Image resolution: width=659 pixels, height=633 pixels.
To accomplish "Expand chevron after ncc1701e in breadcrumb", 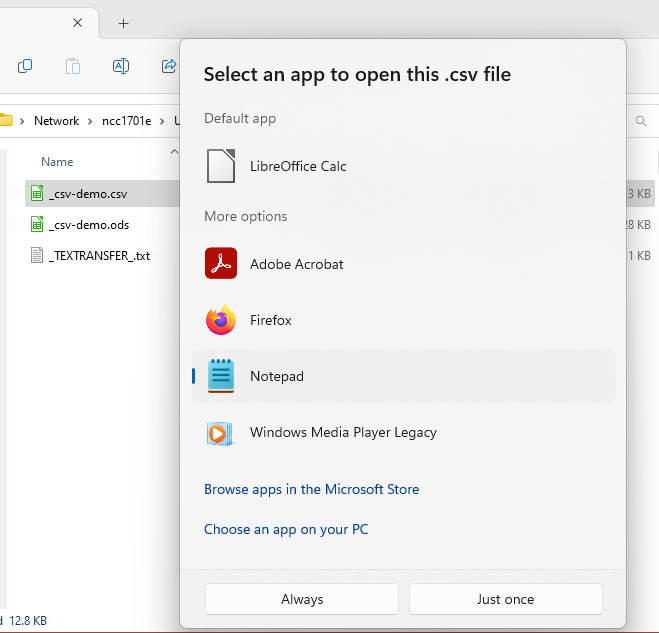I will click(x=162, y=121).
